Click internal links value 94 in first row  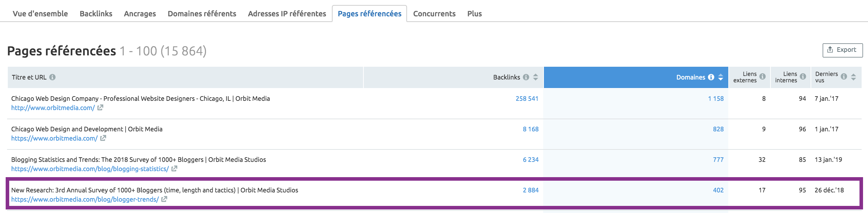pyautogui.click(x=802, y=98)
